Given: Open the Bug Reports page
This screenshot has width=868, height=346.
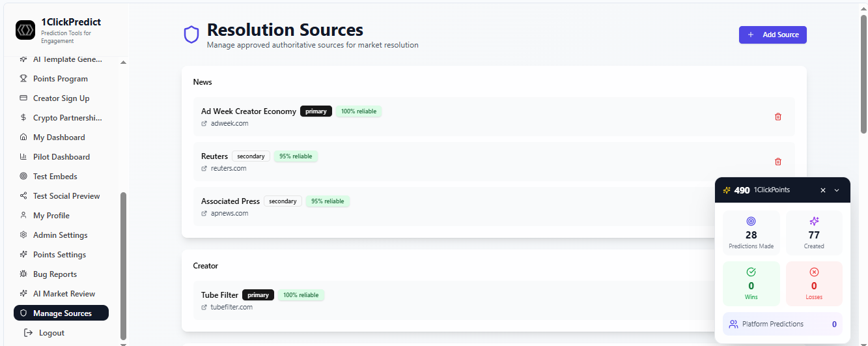Looking at the screenshot, I should [x=61, y=274].
